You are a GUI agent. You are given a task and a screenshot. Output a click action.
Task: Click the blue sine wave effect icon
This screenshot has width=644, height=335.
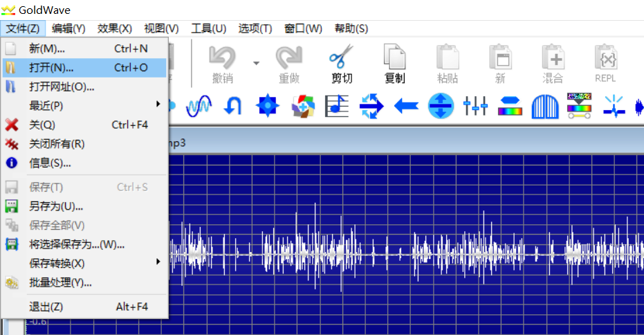click(x=199, y=107)
